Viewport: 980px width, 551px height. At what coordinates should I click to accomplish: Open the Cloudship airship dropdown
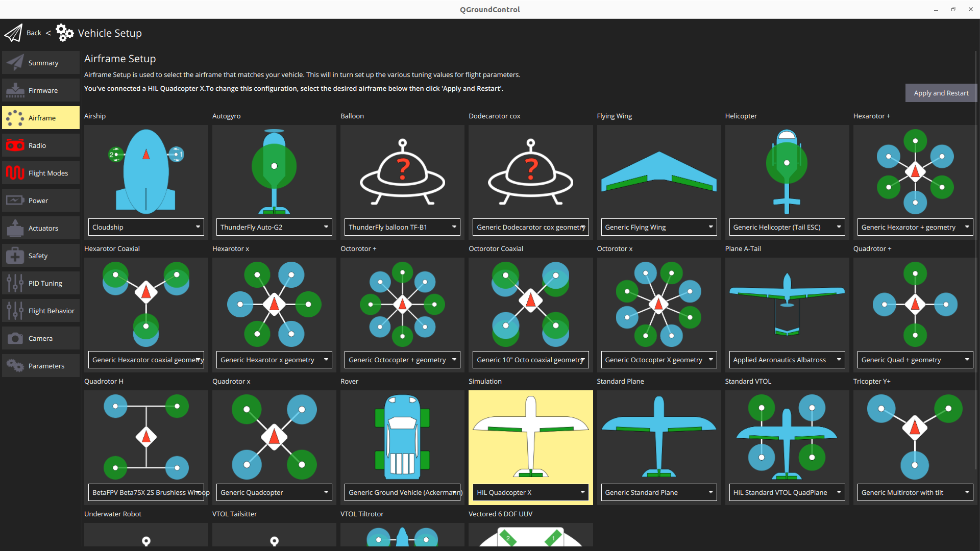(x=146, y=227)
